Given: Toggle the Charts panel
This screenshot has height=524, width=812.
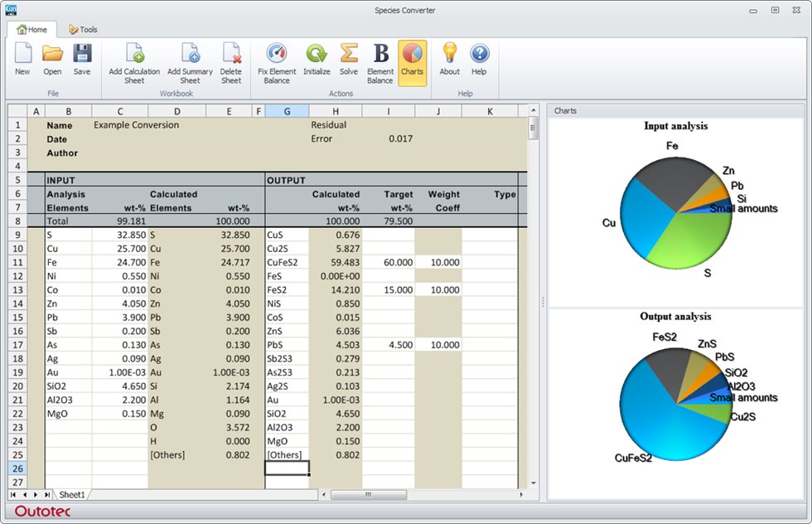Looking at the screenshot, I should pyautogui.click(x=412, y=60).
